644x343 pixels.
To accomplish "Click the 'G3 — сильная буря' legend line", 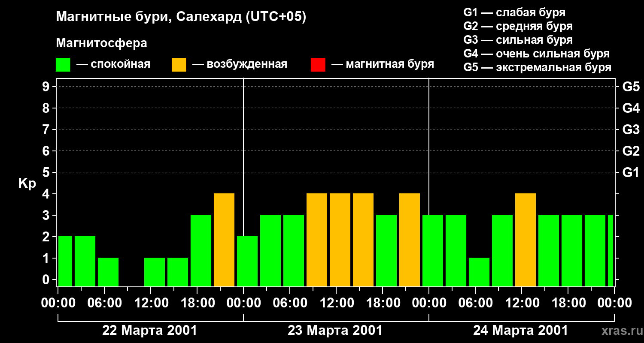I will 518,40.
